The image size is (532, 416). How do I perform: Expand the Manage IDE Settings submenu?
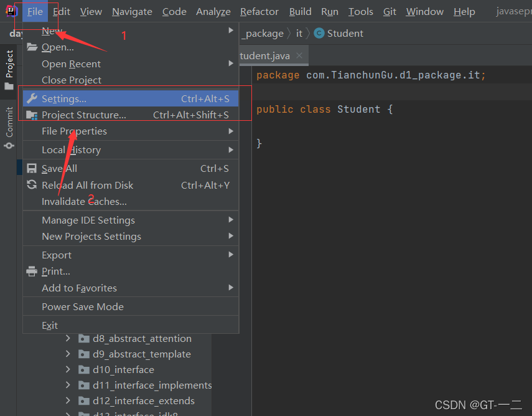(x=231, y=220)
